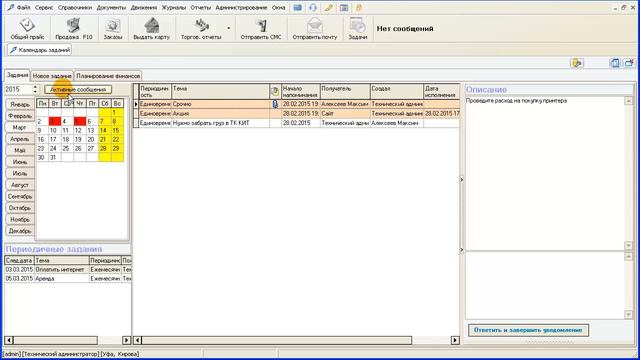This screenshot has height=360, width=640.
Task: Click the Выдать карту toolbar icon
Action: 151,29
